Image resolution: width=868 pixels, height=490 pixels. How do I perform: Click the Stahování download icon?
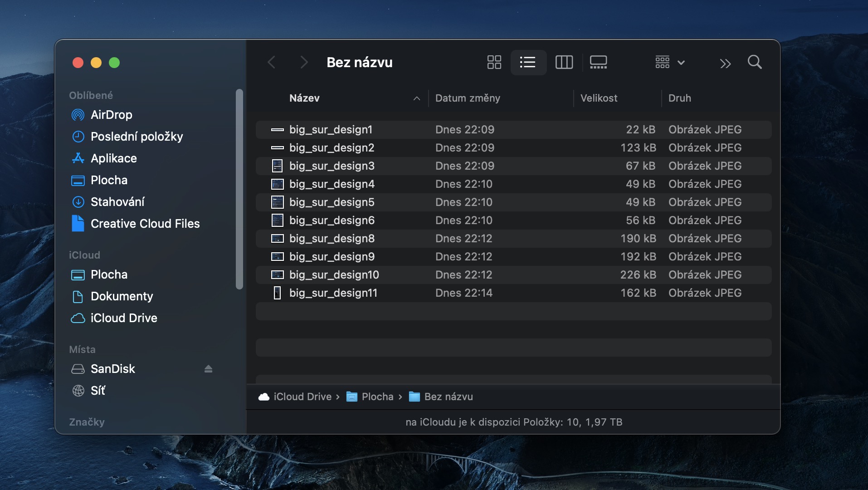[78, 202]
